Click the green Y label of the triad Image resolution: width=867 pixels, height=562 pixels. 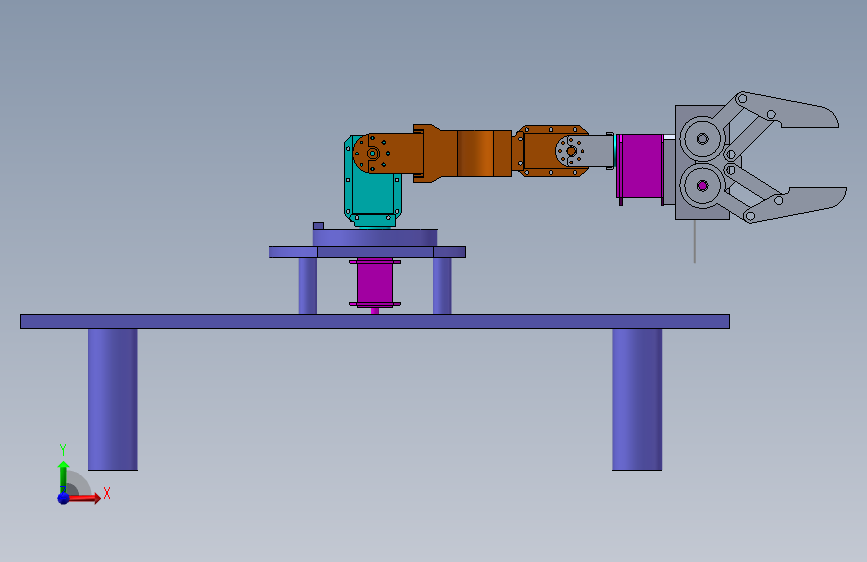click(63, 450)
